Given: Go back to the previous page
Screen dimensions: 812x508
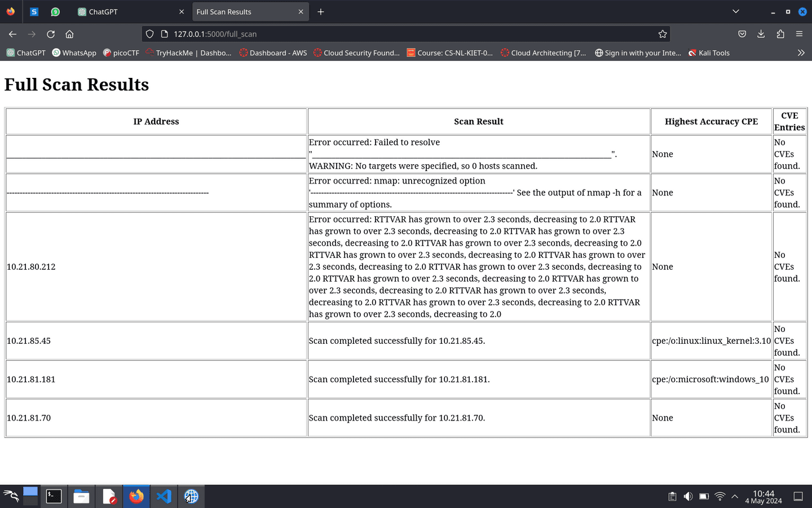Looking at the screenshot, I should coord(13,34).
